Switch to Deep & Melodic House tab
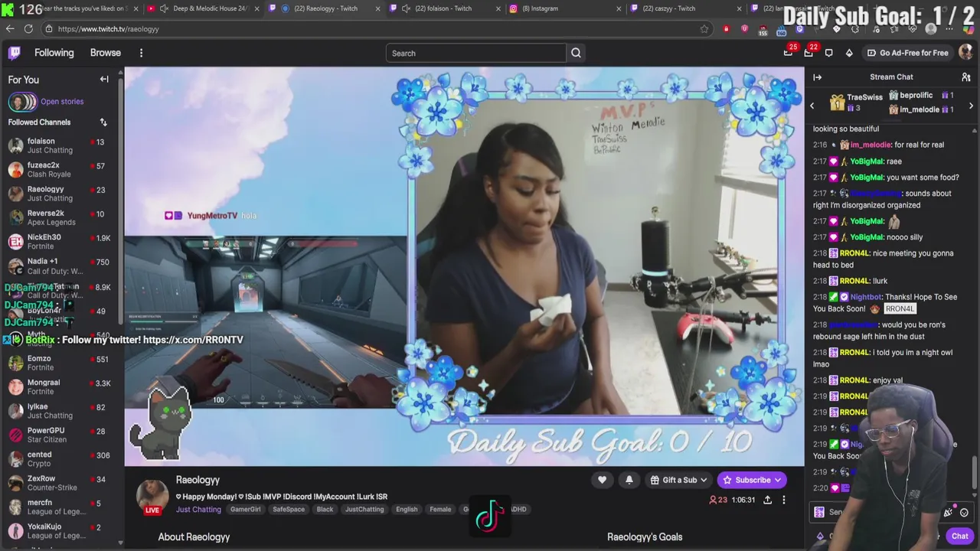The image size is (980, 551). (203, 8)
